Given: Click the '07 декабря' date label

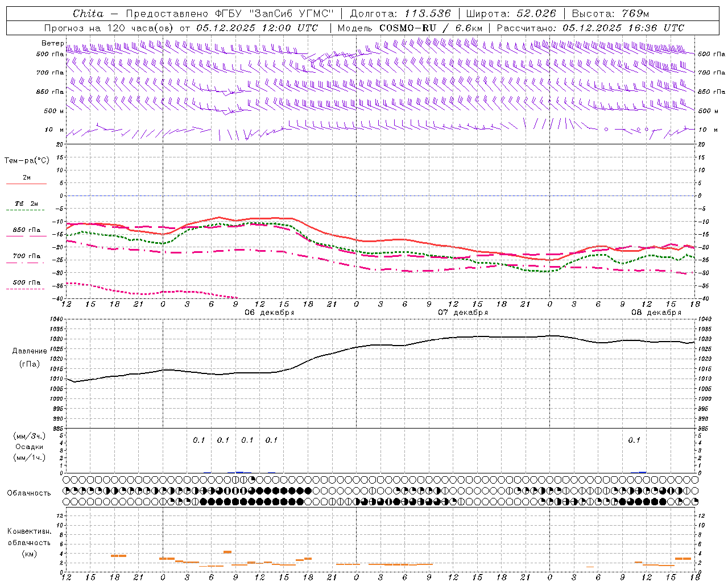Looking at the screenshot, I should click(x=462, y=313).
